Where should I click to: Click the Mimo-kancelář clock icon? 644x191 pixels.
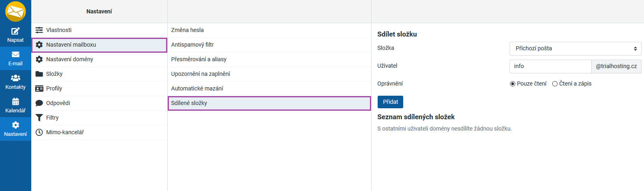(x=39, y=132)
